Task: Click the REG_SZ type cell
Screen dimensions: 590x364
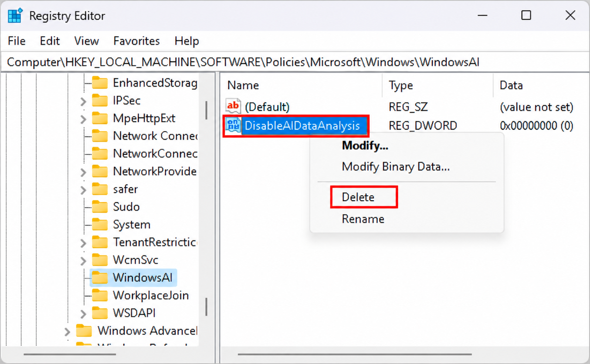Action: click(408, 107)
